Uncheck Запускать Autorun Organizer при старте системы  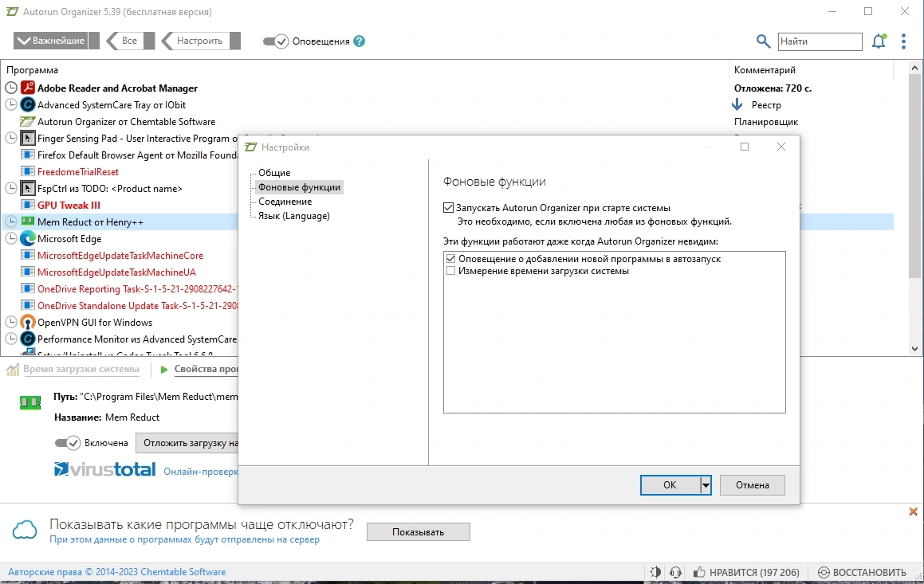point(448,208)
